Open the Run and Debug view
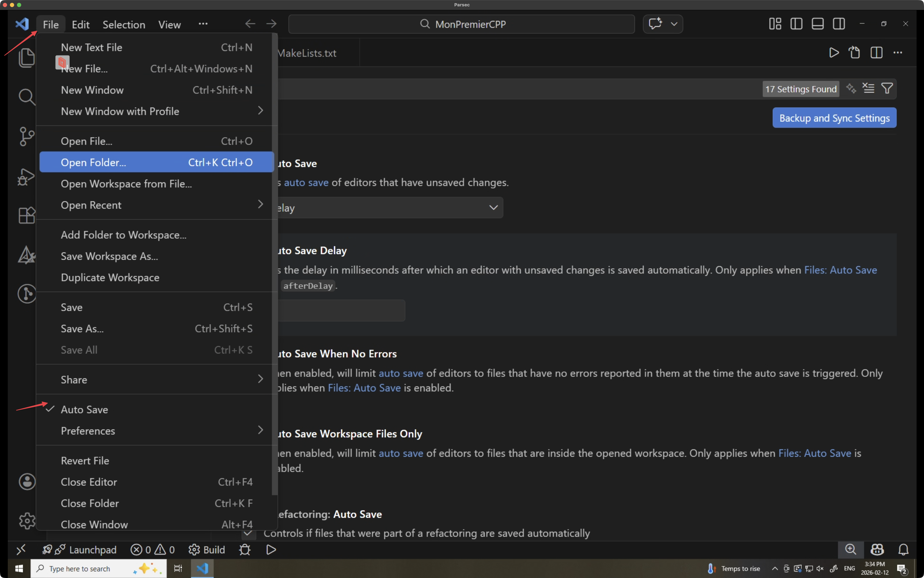Screen dimensions: 924x578 (26, 177)
